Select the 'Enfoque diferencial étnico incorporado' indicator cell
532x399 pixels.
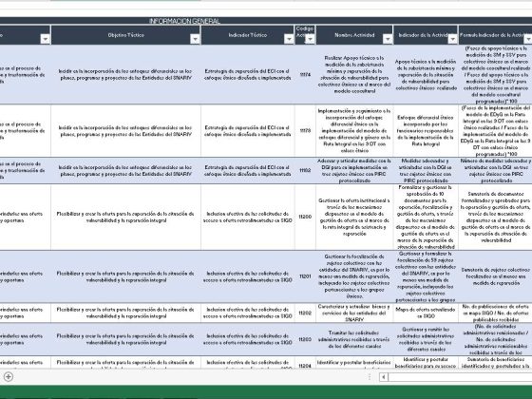[426, 131]
